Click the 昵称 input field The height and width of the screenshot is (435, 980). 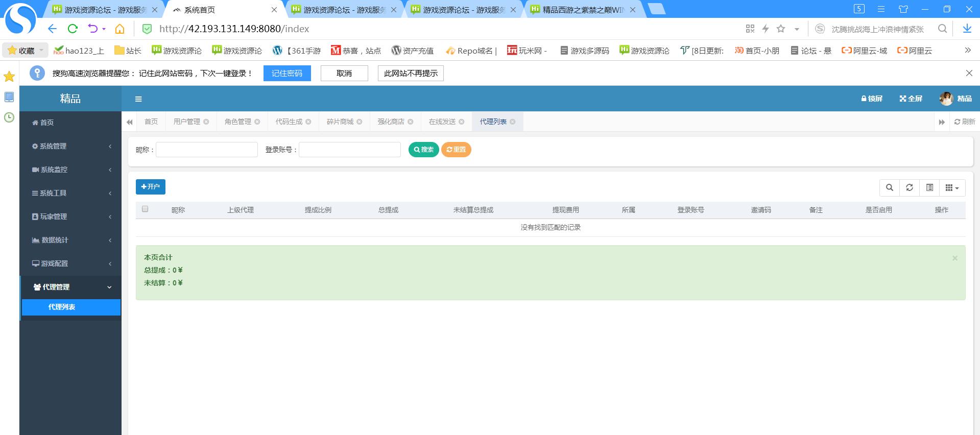(207, 150)
